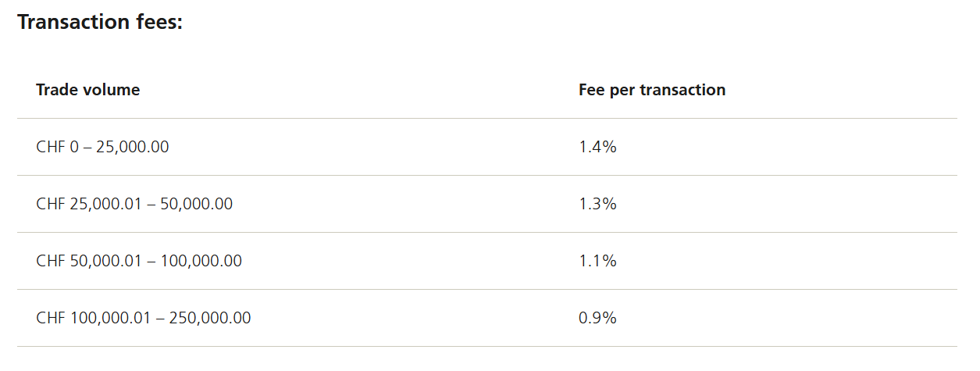Click the 1.4% fee value

[x=597, y=147]
